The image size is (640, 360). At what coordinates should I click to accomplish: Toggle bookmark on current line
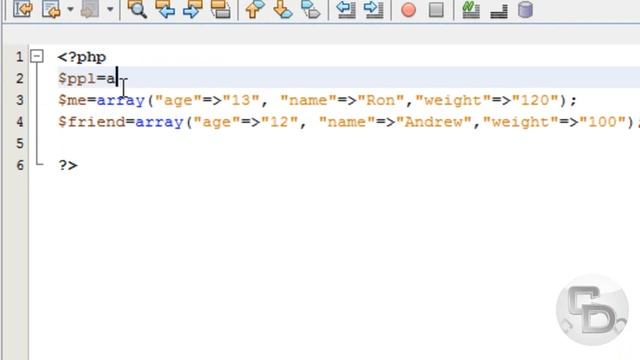[311, 9]
